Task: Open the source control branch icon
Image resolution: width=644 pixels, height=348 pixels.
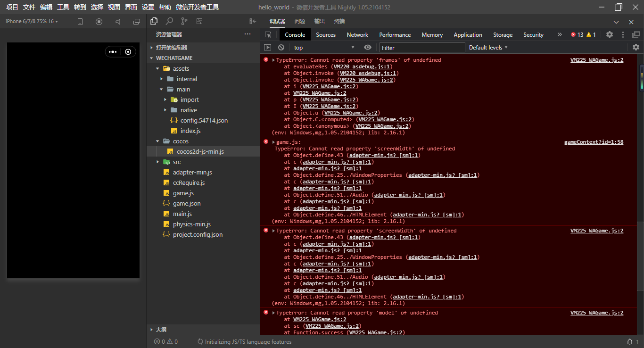Action: point(184,21)
